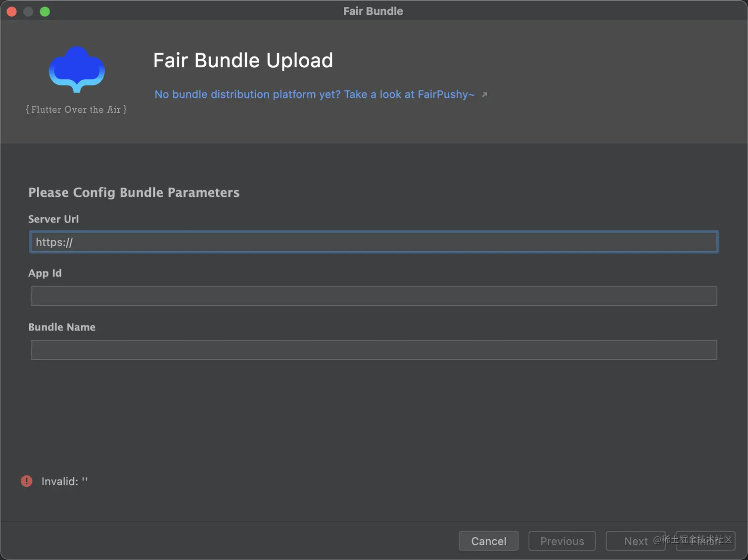The width and height of the screenshot is (748, 560).
Task: Click the external link arrow after FairPushy
Action: tap(484, 94)
